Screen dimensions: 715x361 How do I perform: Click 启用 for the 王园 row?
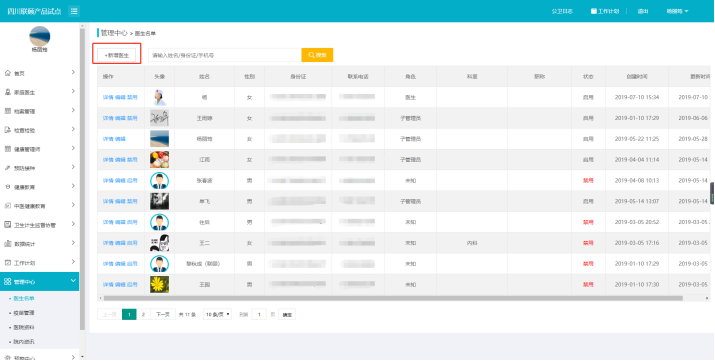pyautogui.click(x=132, y=285)
